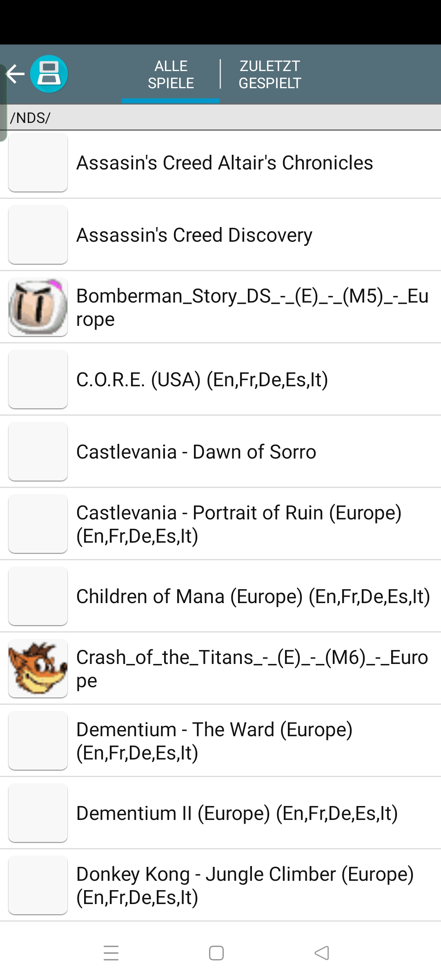Open the DS emulator logo icon
441x980 pixels.
point(49,74)
